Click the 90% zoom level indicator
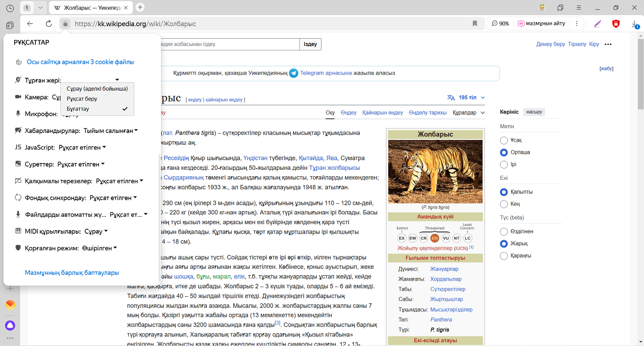Image resolution: width=644 pixels, height=346 pixels. [500, 23]
